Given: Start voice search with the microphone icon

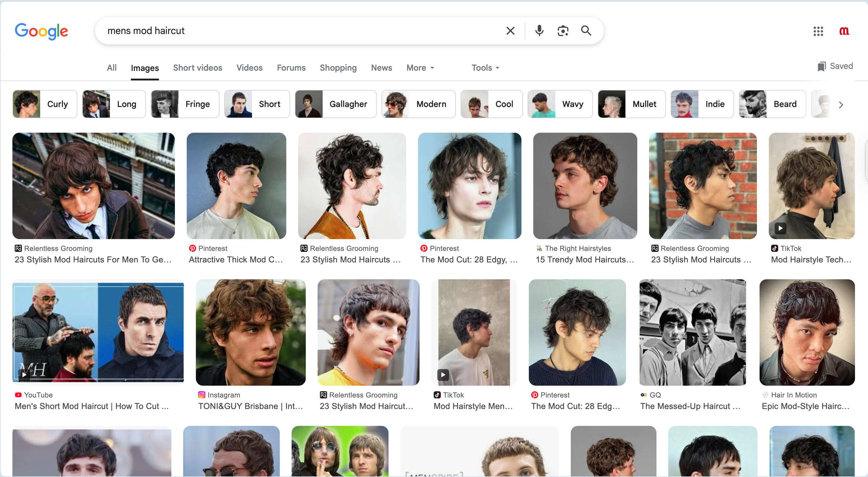Looking at the screenshot, I should 539,31.
